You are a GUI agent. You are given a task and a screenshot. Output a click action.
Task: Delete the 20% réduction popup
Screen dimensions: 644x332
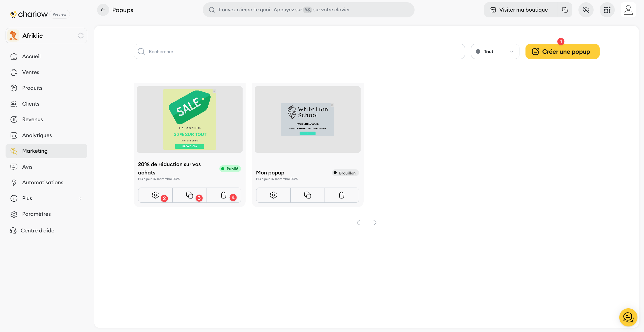click(x=223, y=195)
